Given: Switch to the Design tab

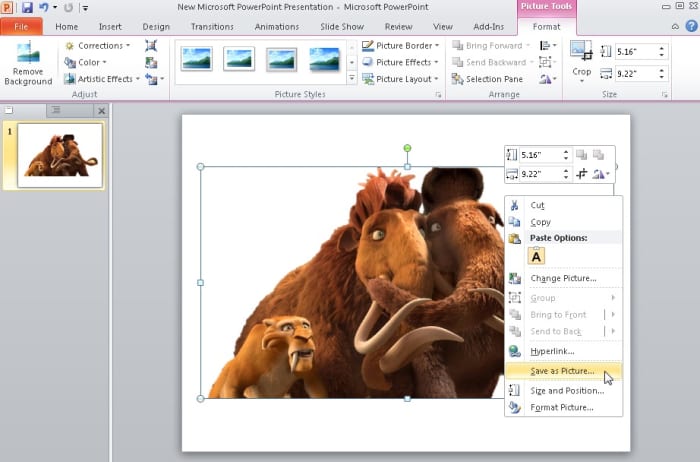Looking at the screenshot, I should [156, 27].
